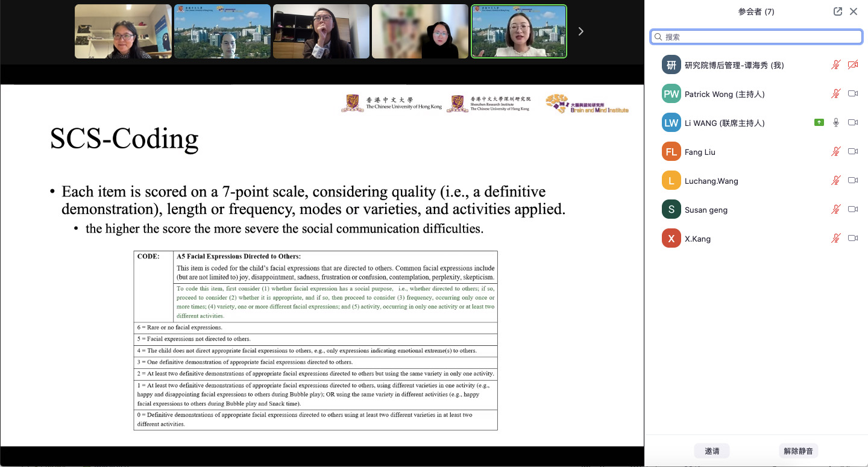
Task: Click Susan geng's muted microphone icon
Action: [835, 210]
